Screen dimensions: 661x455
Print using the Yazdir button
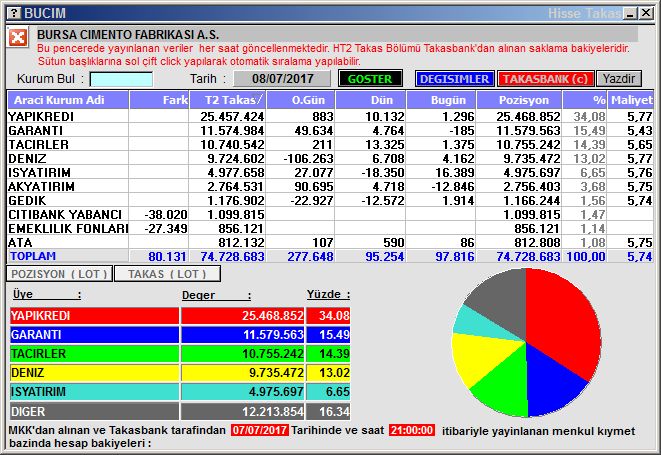pyautogui.click(x=619, y=79)
